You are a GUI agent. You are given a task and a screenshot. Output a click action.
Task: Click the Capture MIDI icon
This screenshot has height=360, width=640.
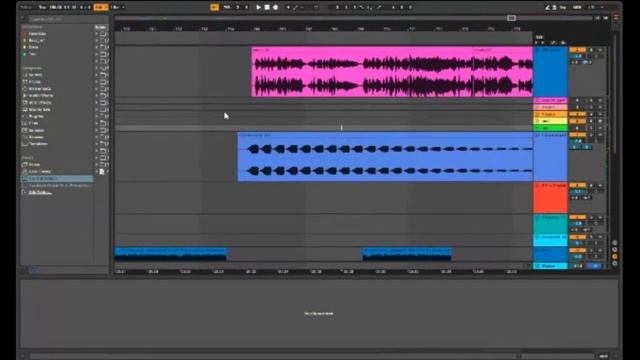[316, 7]
